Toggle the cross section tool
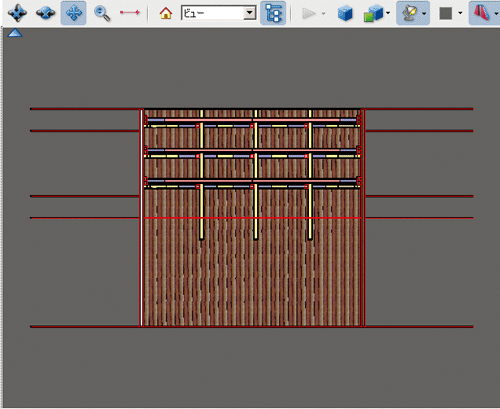The width and height of the screenshot is (500, 409). 482,13
